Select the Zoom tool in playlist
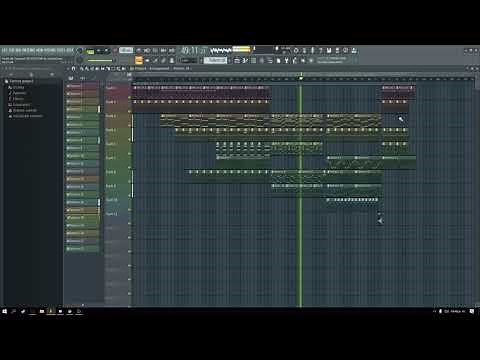 (x=118, y=68)
